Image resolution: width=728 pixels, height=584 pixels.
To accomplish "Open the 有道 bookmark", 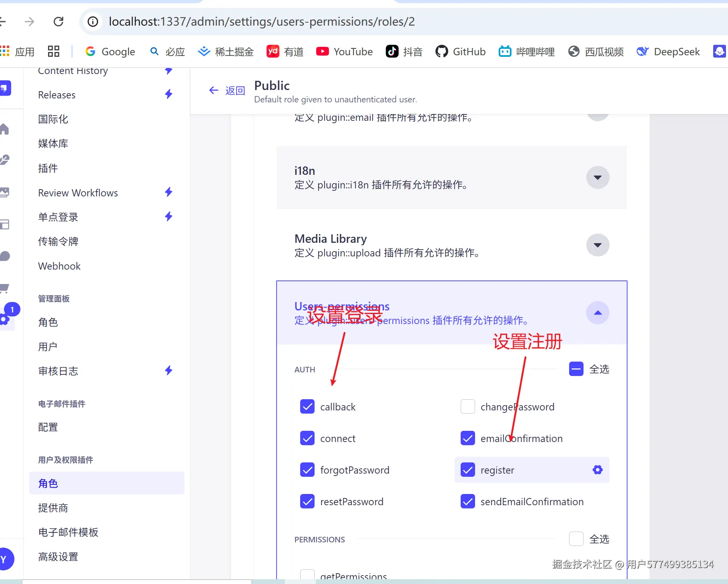I will (285, 52).
